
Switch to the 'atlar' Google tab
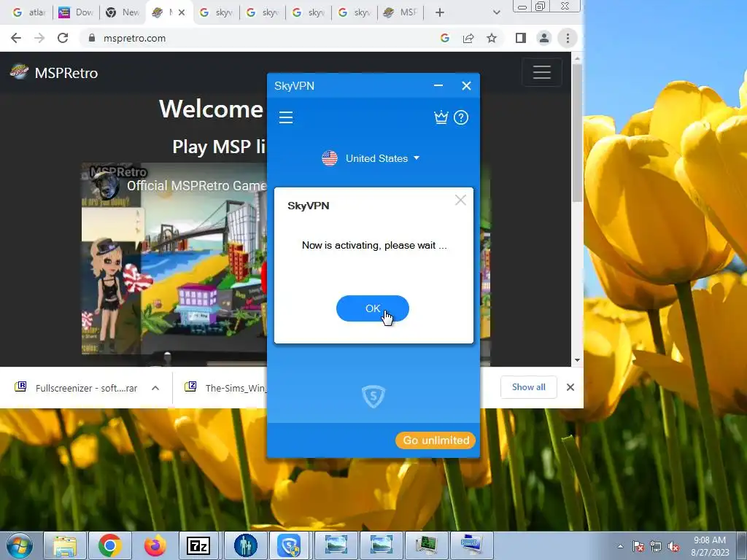28,12
